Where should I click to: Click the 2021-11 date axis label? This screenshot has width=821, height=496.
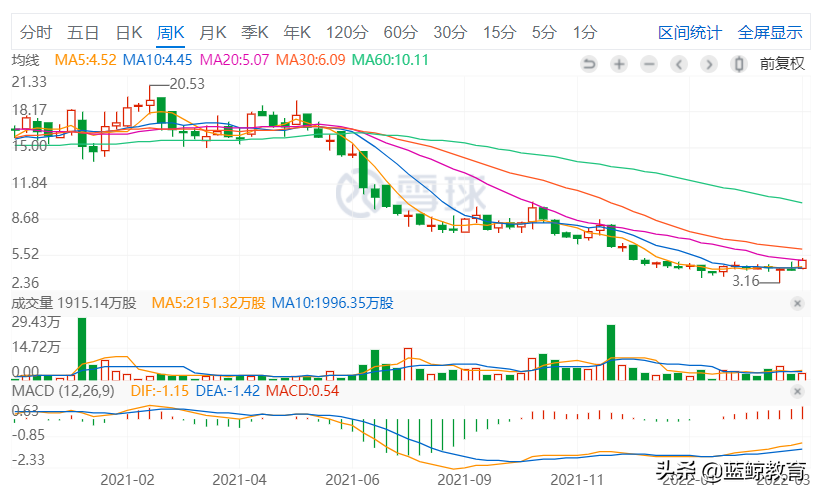[577, 480]
